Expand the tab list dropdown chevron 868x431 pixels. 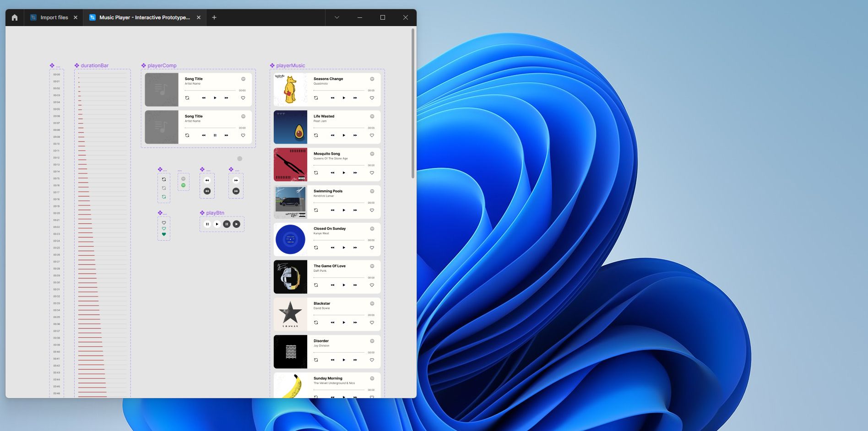(337, 17)
